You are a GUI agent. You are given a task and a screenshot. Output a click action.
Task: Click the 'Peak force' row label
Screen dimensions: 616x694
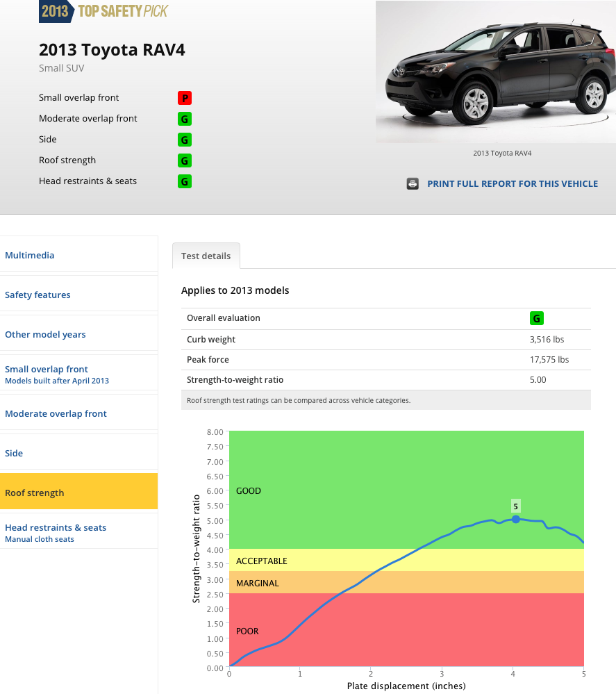208,359
